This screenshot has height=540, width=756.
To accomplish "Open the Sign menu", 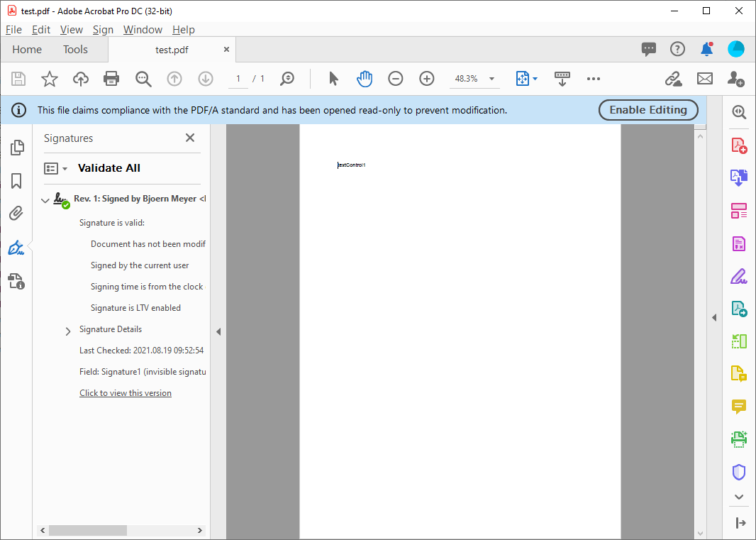I will click(103, 30).
